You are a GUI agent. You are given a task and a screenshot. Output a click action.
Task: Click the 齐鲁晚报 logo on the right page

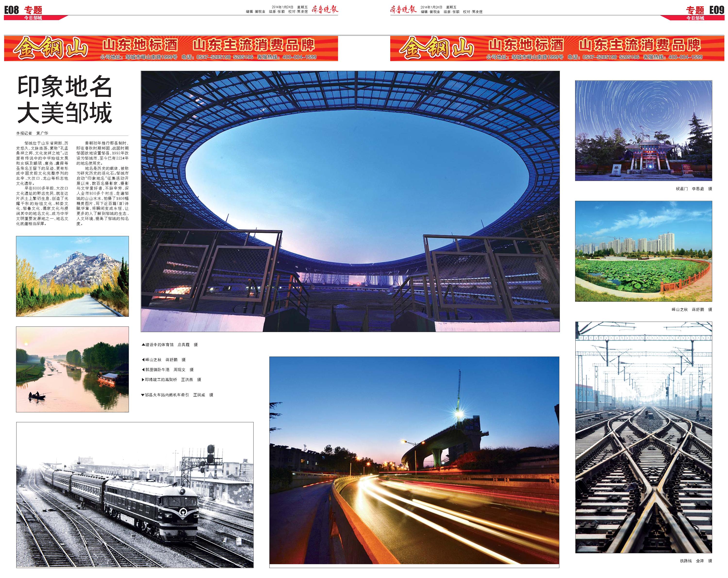(x=403, y=9)
